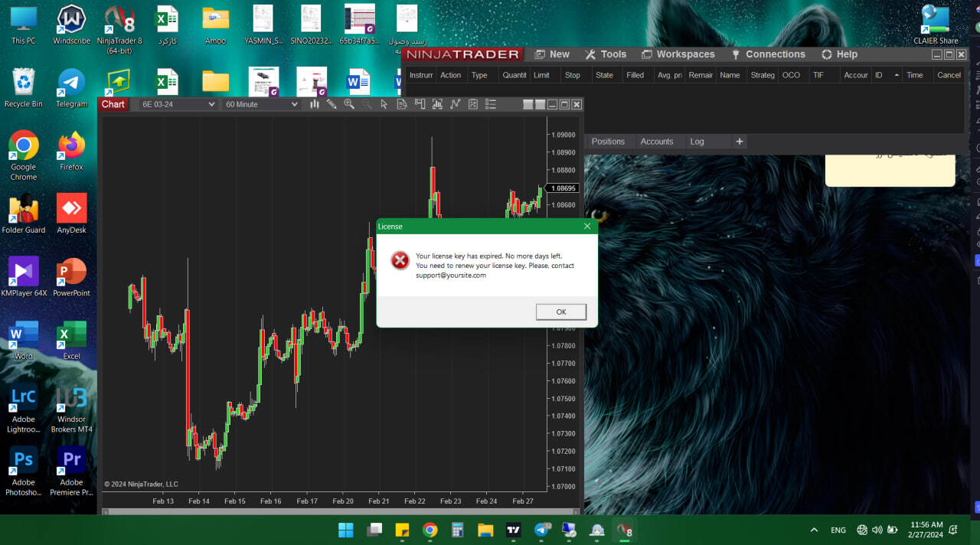980x545 pixels.
Task: Select the drawing tools pencil icon
Action: point(332,104)
